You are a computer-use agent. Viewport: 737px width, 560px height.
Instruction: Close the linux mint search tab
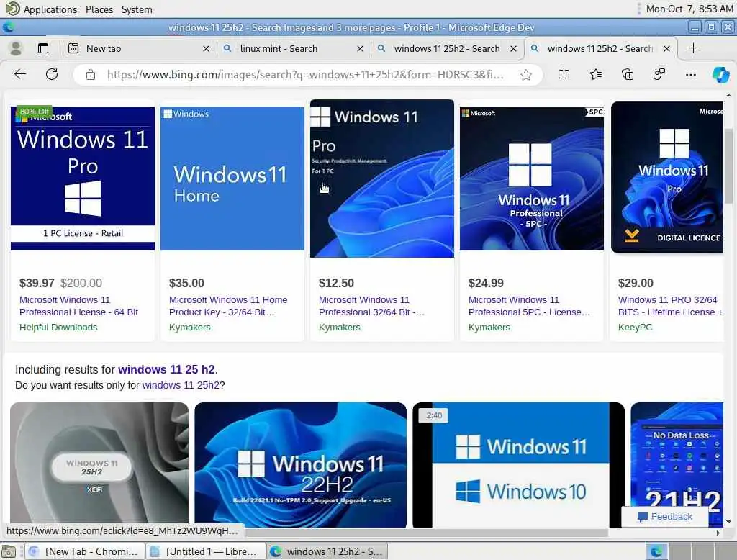tap(360, 48)
